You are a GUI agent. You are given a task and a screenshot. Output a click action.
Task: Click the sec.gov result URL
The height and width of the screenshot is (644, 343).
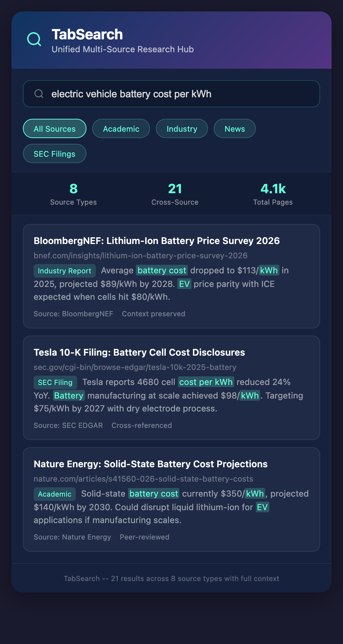coord(135,367)
